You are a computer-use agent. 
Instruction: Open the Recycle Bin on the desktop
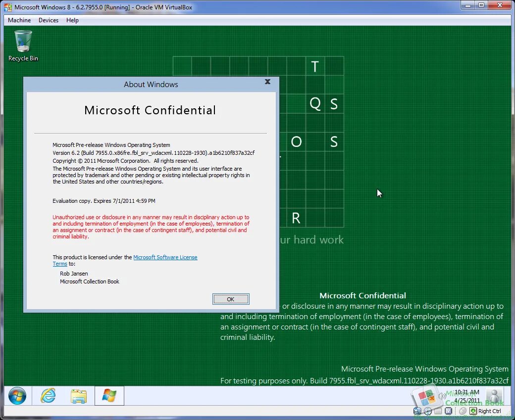pos(23,46)
